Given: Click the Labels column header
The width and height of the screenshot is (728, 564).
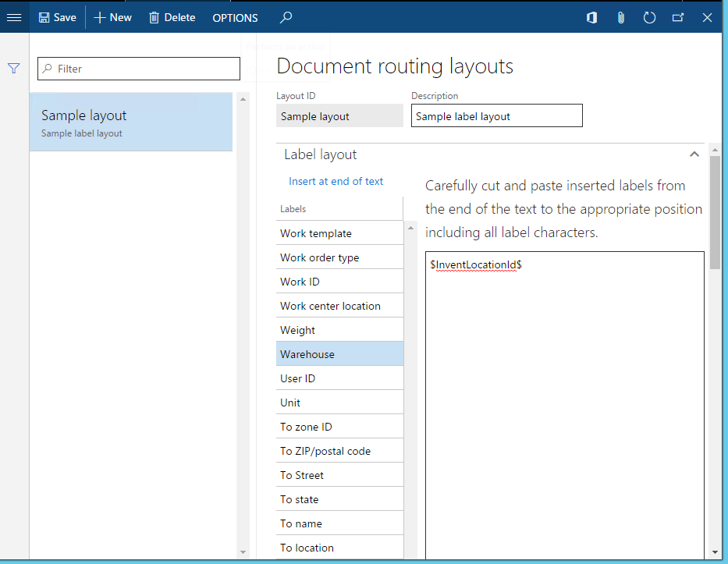Looking at the screenshot, I should 339,209.
